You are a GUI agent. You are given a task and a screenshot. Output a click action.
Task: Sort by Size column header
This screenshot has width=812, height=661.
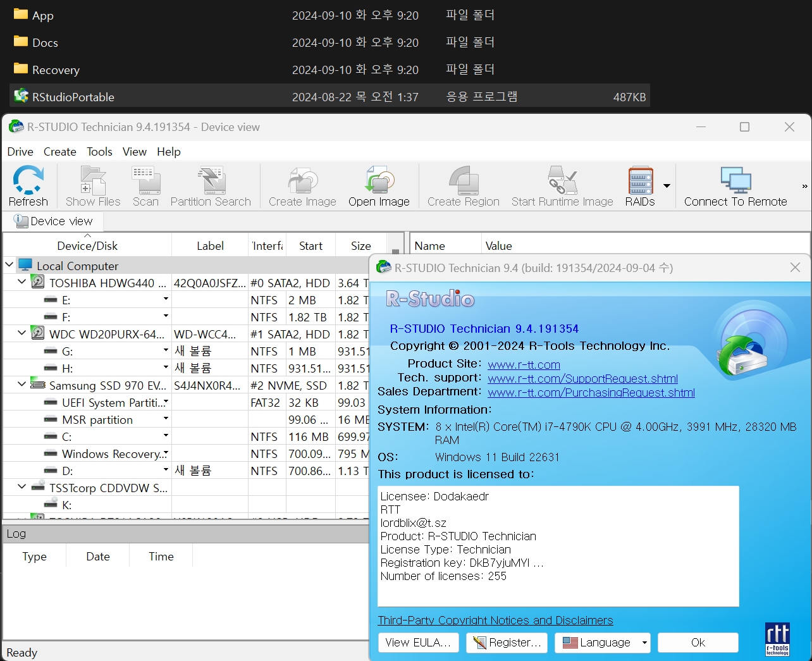coord(361,245)
